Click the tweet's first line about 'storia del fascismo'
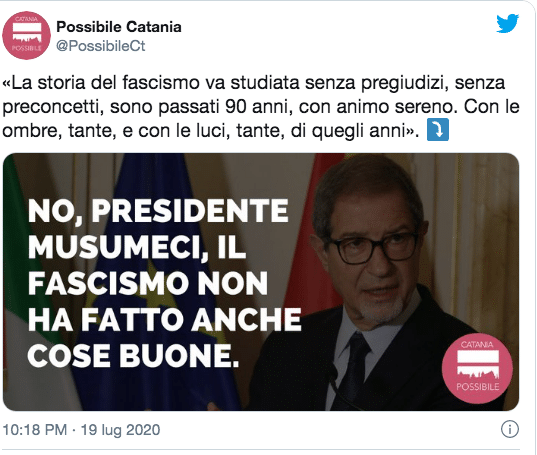This screenshot has width=537, height=455. [254, 83]
